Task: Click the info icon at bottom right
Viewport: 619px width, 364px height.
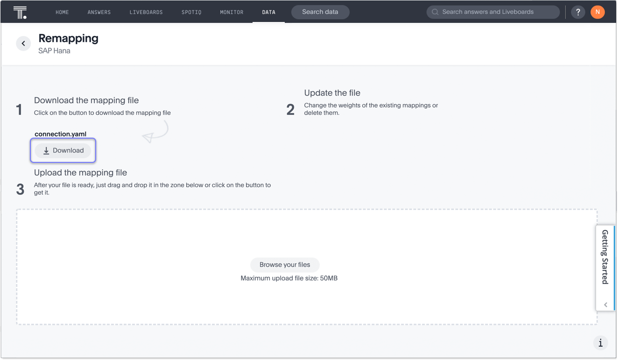Action: coord(600,343)
